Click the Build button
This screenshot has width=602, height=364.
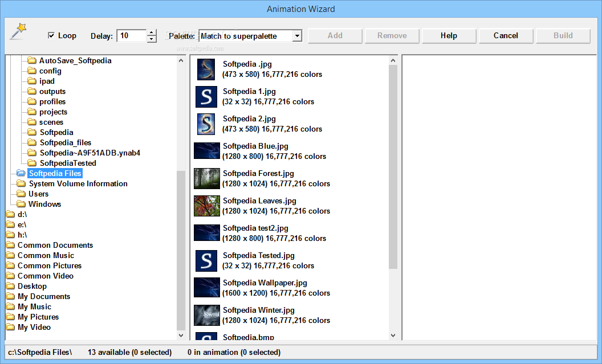pyautogui.click(x=563, y=36)
